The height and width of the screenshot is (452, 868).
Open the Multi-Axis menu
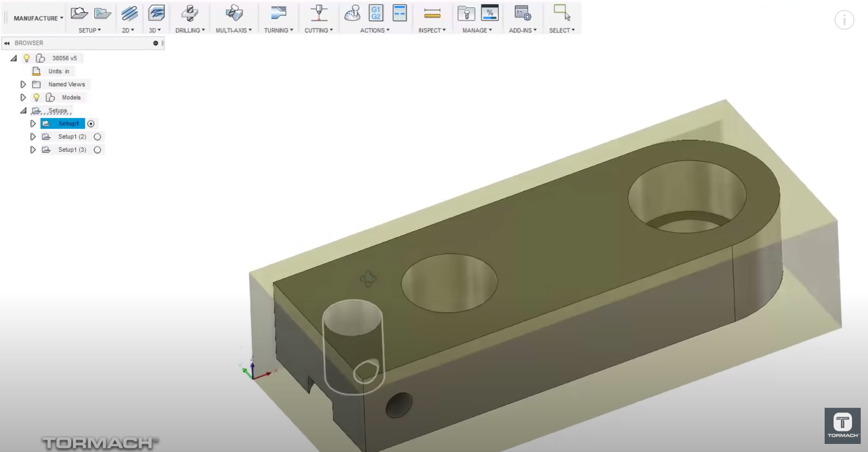(x=234, y=30)
